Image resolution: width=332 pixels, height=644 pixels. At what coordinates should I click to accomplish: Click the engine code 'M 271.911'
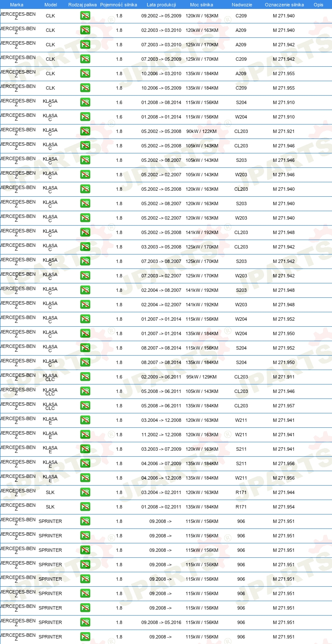tap(284, 377)
